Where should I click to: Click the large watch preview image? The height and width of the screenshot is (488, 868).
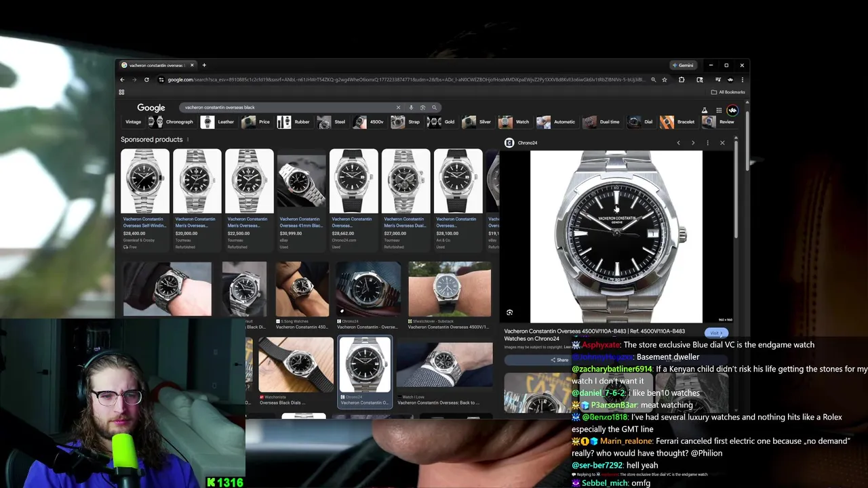(616, 236)
